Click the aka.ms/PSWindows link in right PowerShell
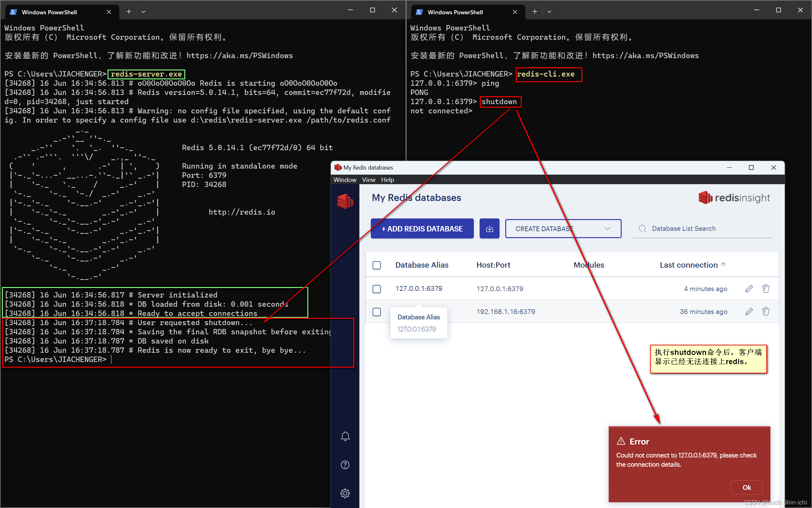Viewport: 812px width, 508px height. 645,56
